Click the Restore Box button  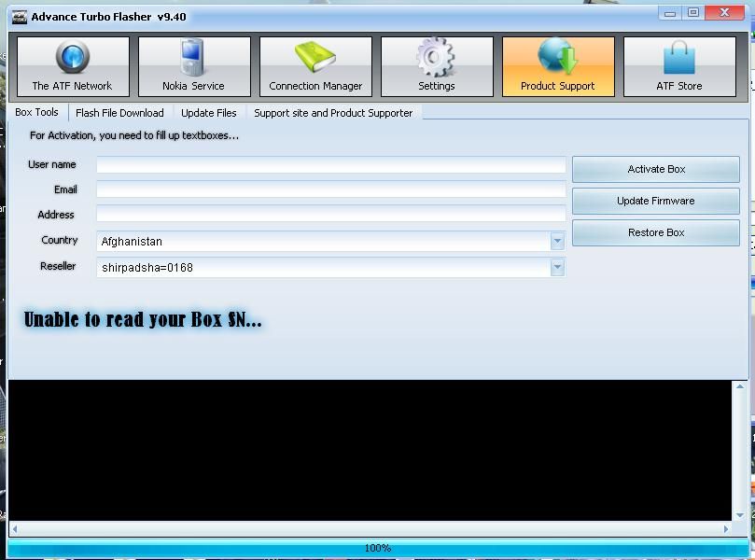click(x=656, y=232)
